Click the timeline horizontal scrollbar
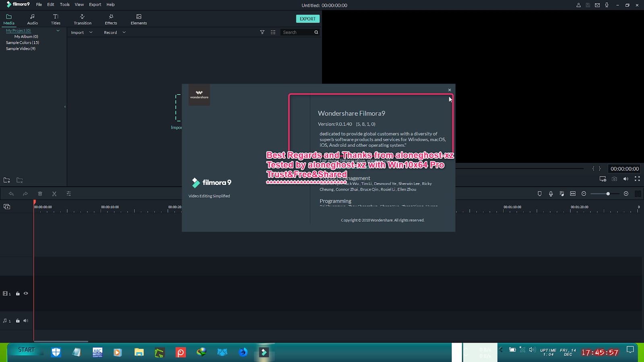 pos(61,341)
